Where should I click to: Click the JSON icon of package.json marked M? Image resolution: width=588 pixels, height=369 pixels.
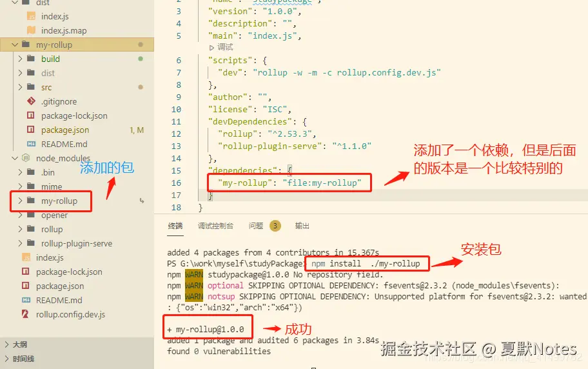[x=31, y=130]
